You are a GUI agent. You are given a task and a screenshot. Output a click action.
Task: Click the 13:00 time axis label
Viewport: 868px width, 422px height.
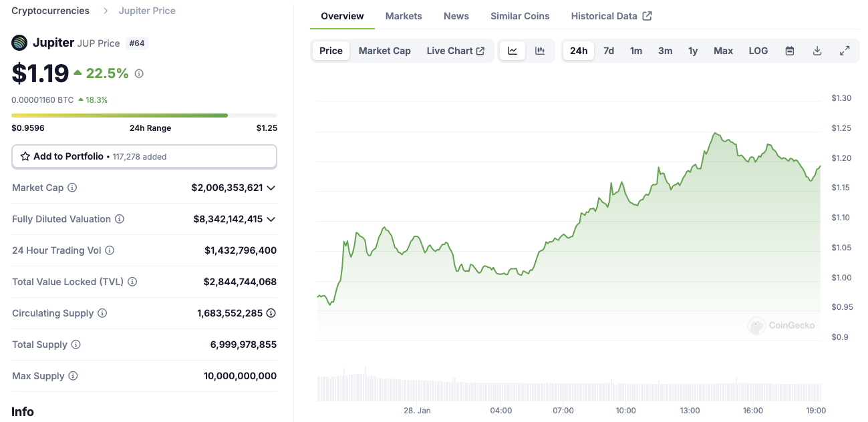(690, 411)
